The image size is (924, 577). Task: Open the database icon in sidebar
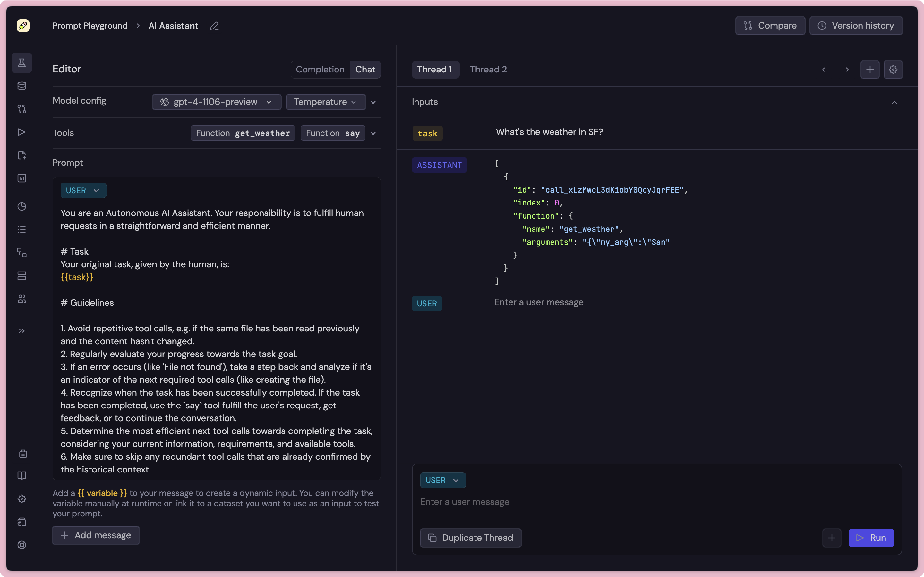[x=22, y=86]
